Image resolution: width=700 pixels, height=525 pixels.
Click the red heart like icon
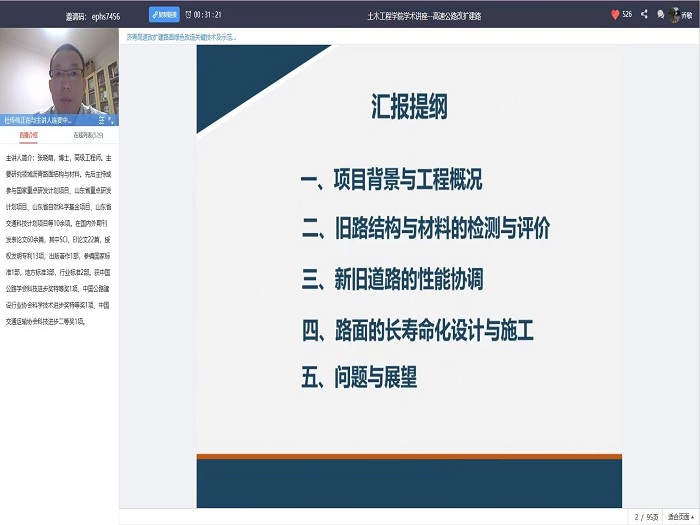pos(615,15)
